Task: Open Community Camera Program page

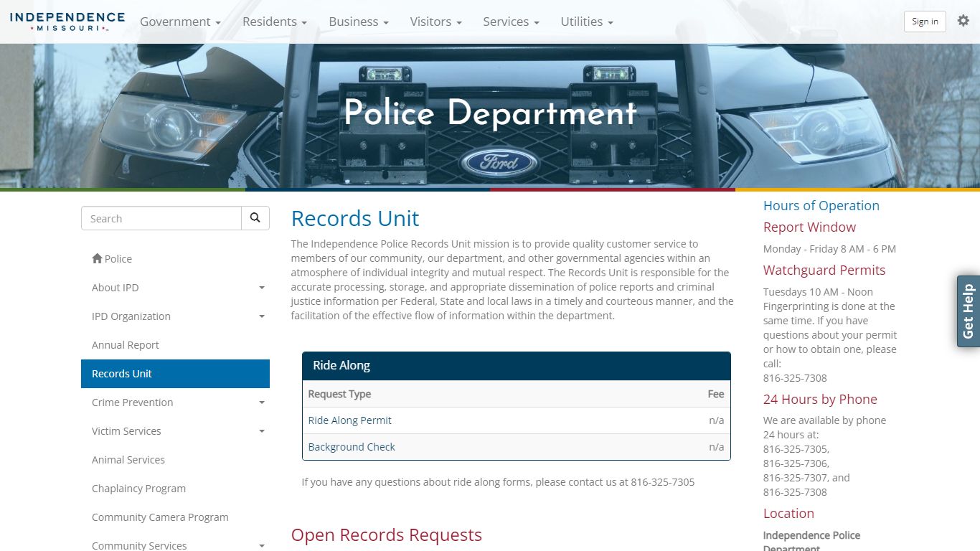Action: [175, 517]
